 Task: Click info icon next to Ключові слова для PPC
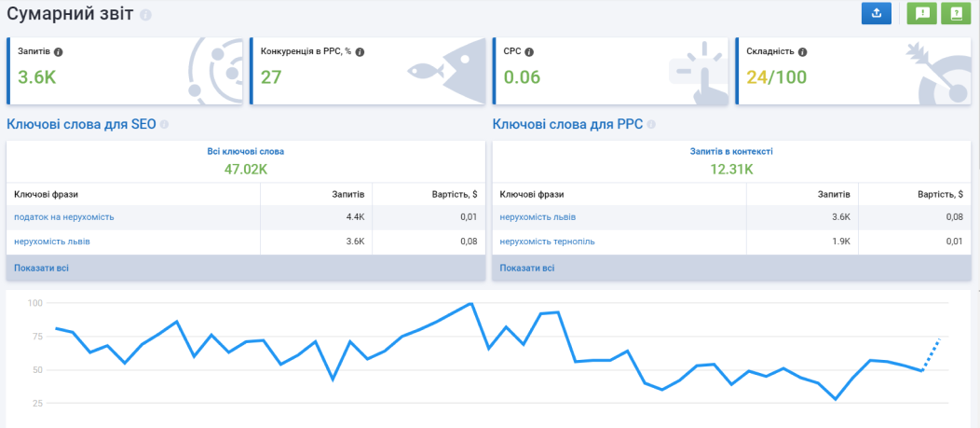(651, 125)
